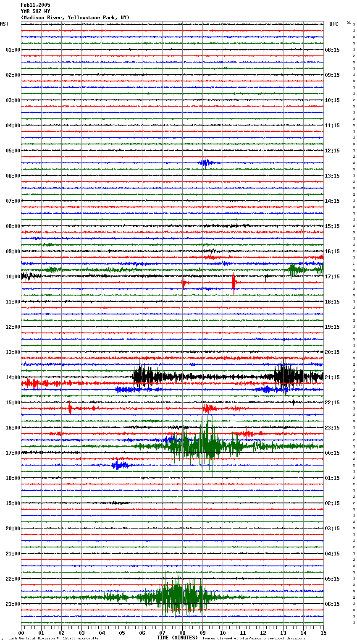The width and height of the screenshot is (357, 644).
Task: Select the 21:00 MST time label
Action: click(x=13, y=554)
